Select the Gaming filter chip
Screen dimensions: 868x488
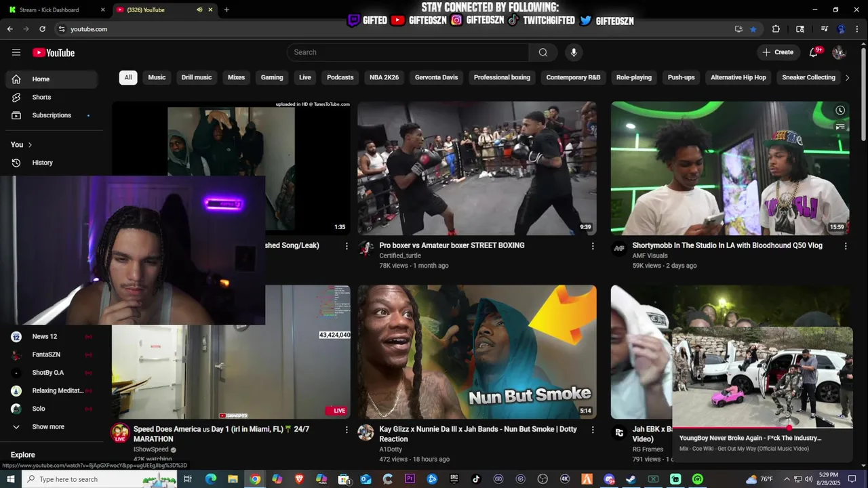[x=272, y=77]
